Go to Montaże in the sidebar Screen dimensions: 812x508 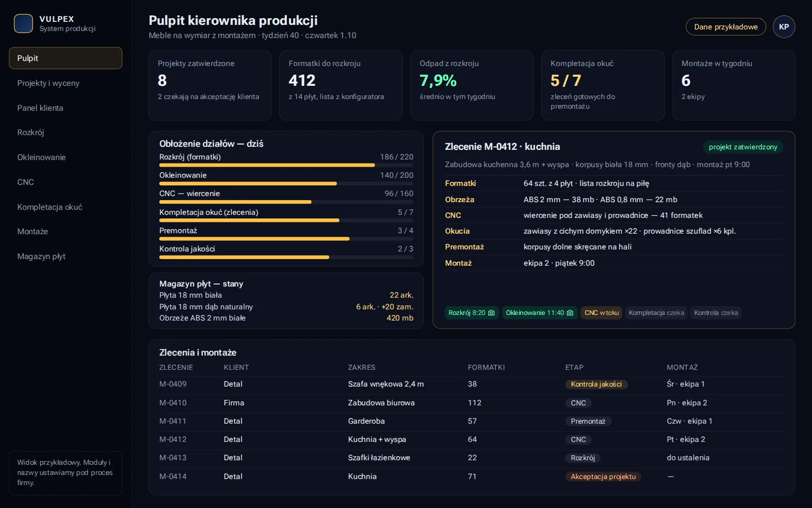pos(65,231)
